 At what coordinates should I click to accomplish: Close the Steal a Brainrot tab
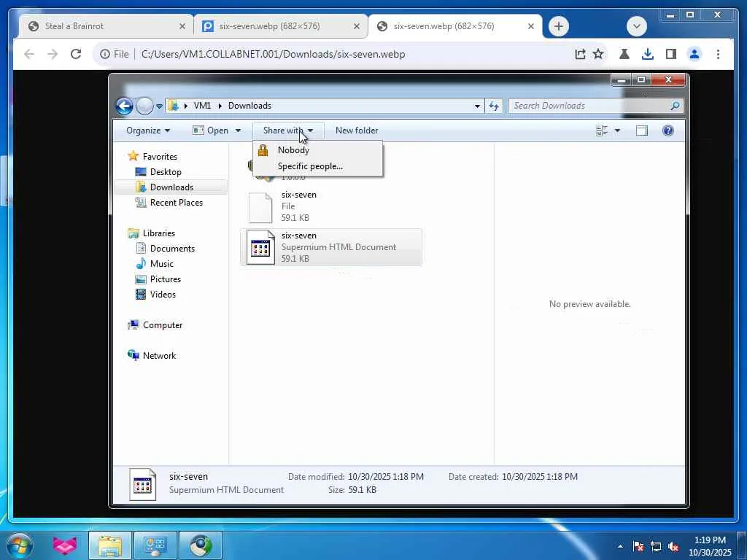point(182,26)
